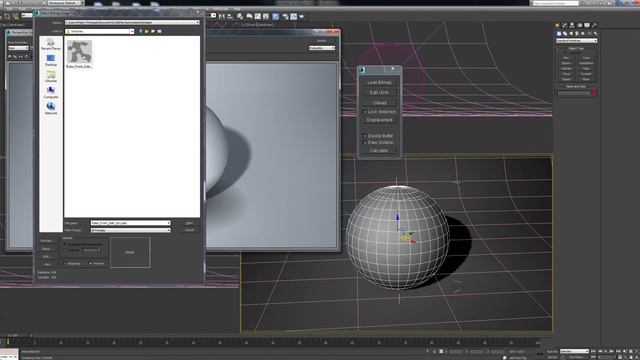Open the History path dropdown
The width and height of the screenshot is (640, 360).
[x=198, y=22]
